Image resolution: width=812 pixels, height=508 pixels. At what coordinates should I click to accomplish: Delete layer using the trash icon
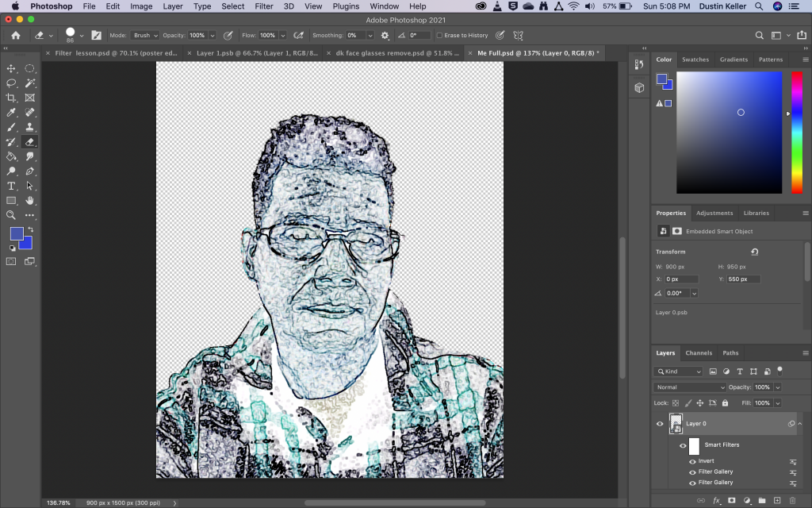[792, 501]
